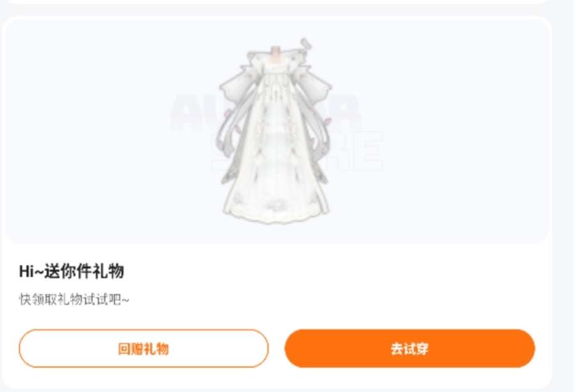The image size is (576, 392).
Task: Click the previous card edge at top
Action: click(276, 2)
